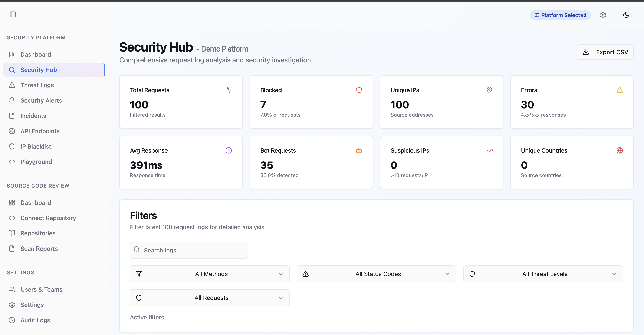Click the Platform Selected button

pos(560,15)
